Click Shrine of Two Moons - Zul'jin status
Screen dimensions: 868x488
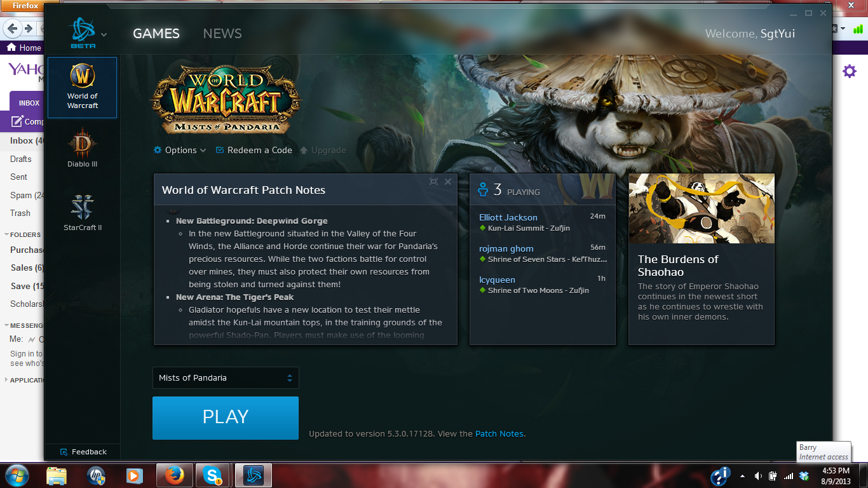click(538, 290)
